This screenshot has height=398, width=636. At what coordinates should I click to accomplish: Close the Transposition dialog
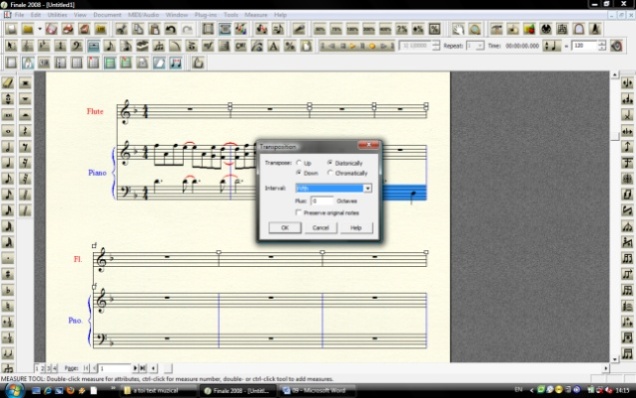(368, 145)
